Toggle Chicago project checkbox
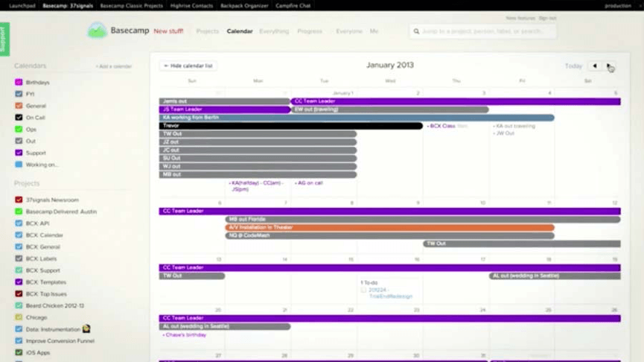 (19, 317)
